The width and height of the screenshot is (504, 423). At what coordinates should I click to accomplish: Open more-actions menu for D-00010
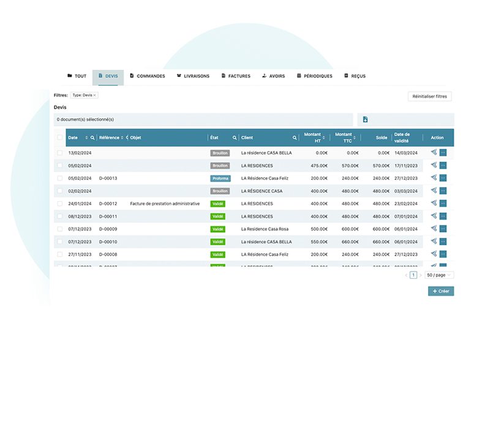point(443,242)
